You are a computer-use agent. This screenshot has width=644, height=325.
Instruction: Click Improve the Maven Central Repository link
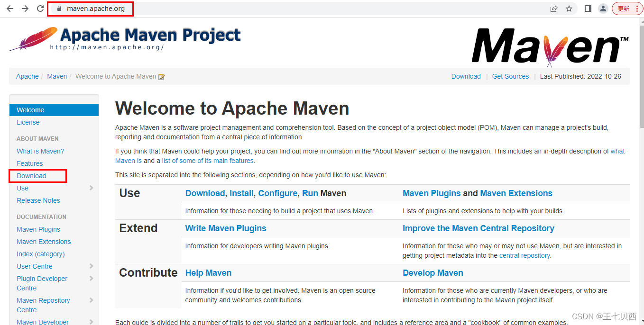(478, 228)
